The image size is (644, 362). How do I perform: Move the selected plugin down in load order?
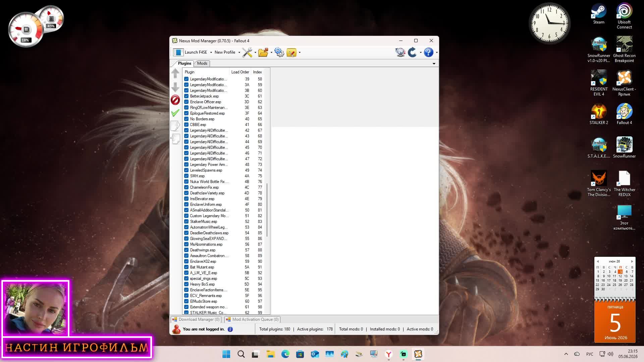[x=175, y=87]
